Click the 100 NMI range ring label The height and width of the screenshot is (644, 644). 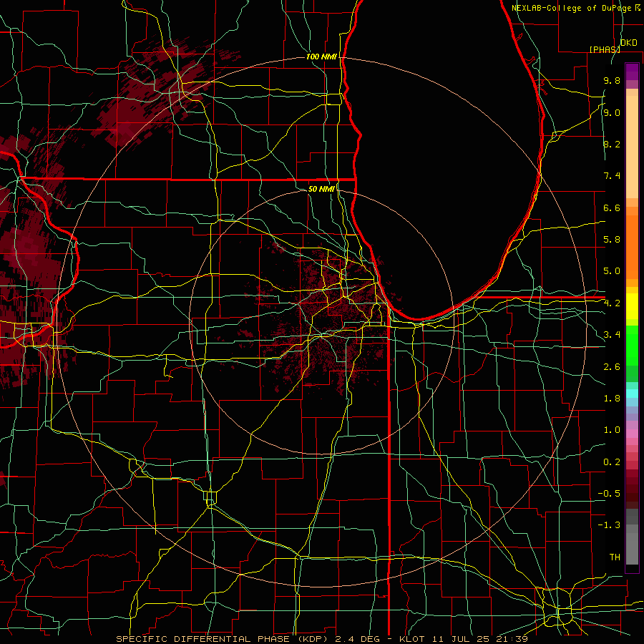[321, 57]
